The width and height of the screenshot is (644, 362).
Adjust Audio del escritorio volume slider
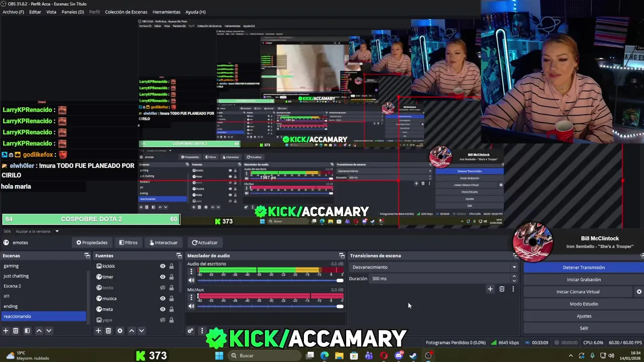[270, 280]
